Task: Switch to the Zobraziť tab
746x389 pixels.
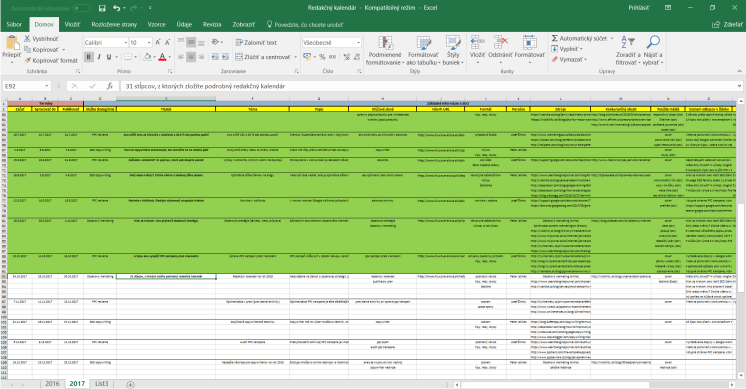Action: point(244,24)
